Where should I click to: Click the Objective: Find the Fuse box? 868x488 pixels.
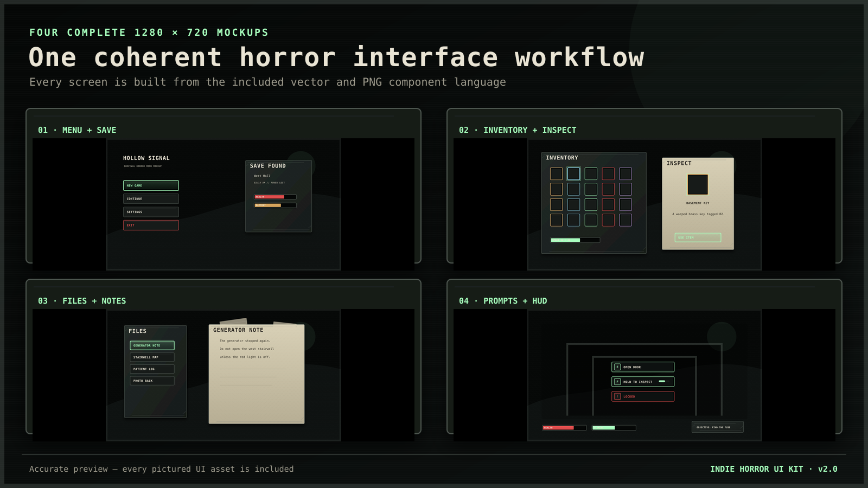[717, 427]
